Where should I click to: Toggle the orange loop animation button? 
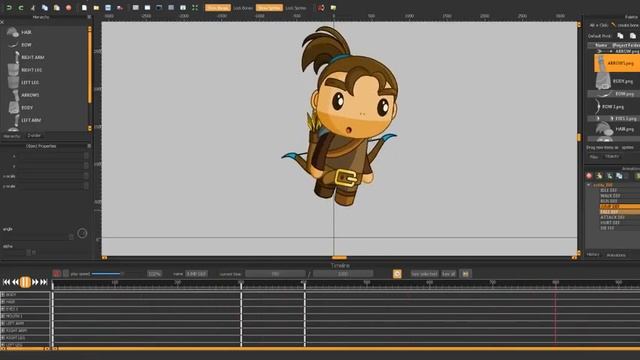[x=397, y=274]
